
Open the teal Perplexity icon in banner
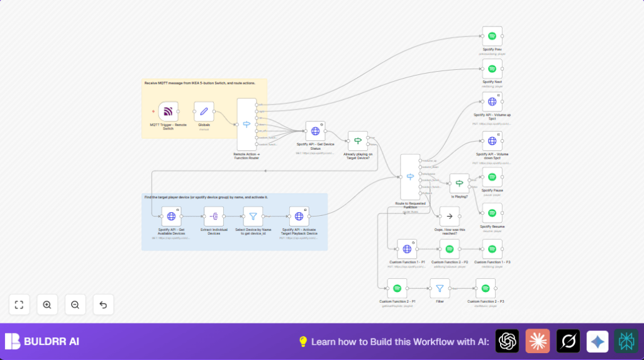pos(626,341)
